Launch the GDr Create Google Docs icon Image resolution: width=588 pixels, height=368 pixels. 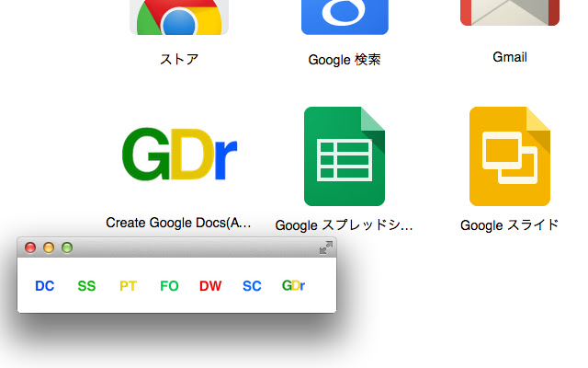179,155
